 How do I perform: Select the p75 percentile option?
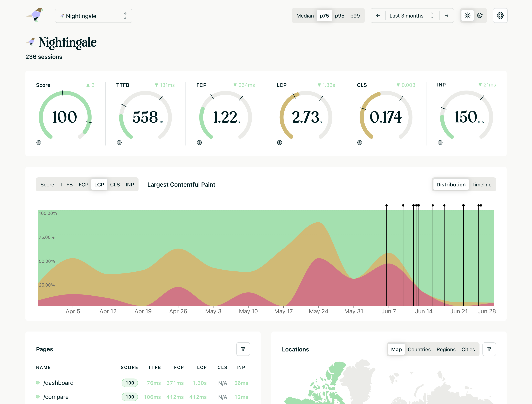(x=324, y=16)
